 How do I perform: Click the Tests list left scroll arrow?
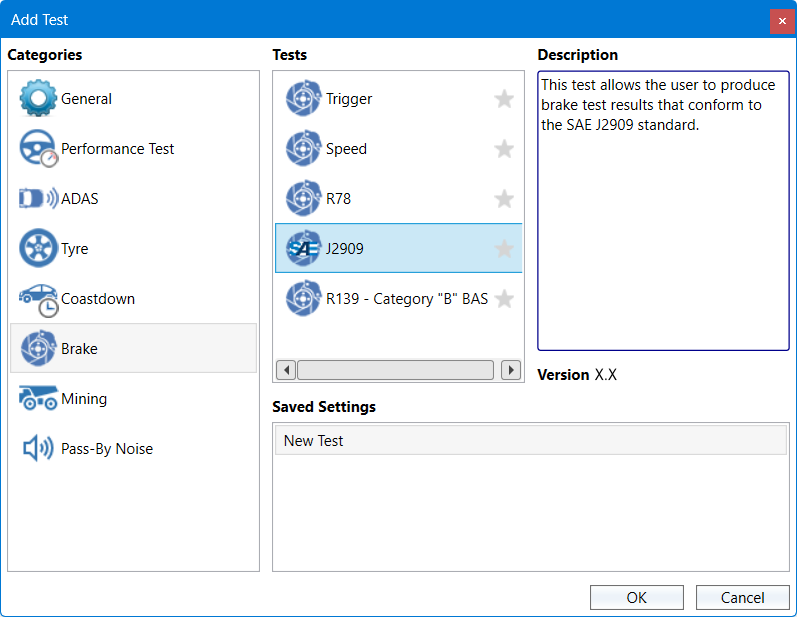pyautogui.click(x=286, y=369)
